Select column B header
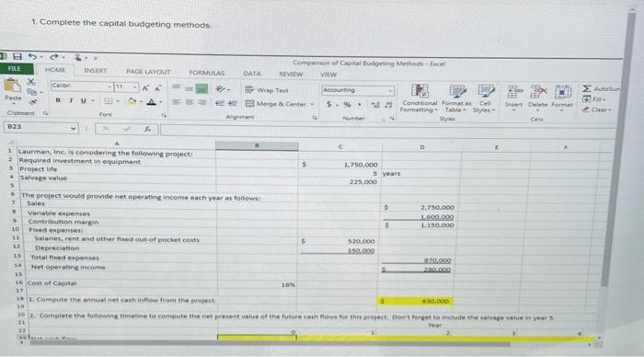This screenshot has width=644, height=357. [257, 145]
